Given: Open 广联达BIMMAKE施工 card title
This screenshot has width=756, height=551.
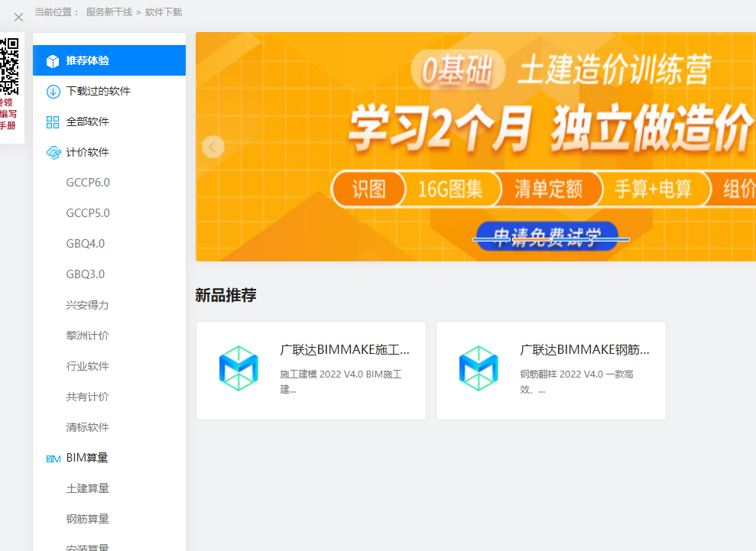Looking at the screenshot, I should pyautogui.click(x=344, y=349).
